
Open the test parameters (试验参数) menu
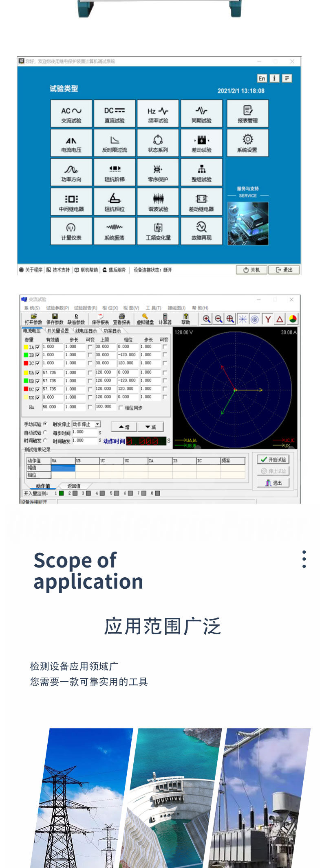click(x=57, y=308)
